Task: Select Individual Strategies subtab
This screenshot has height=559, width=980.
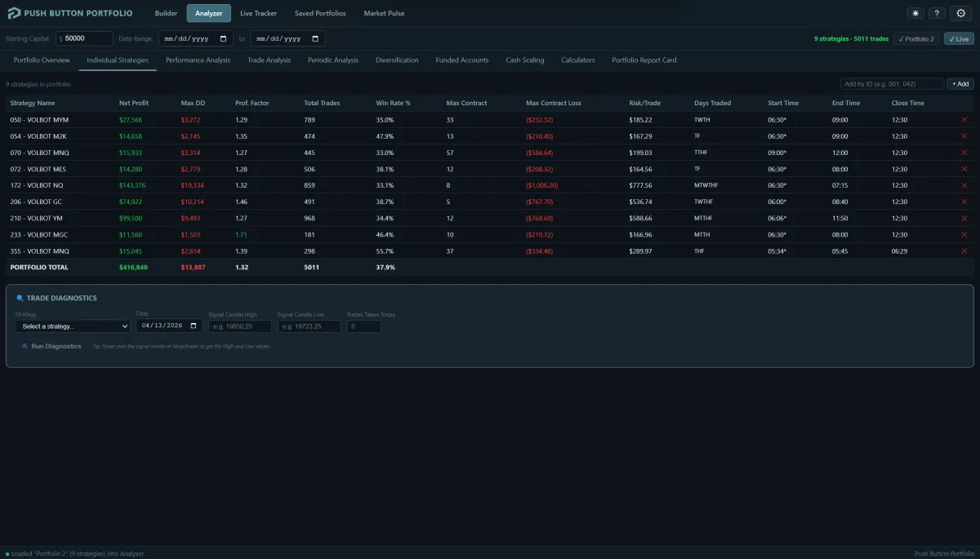Action: [x=118, y=60]
